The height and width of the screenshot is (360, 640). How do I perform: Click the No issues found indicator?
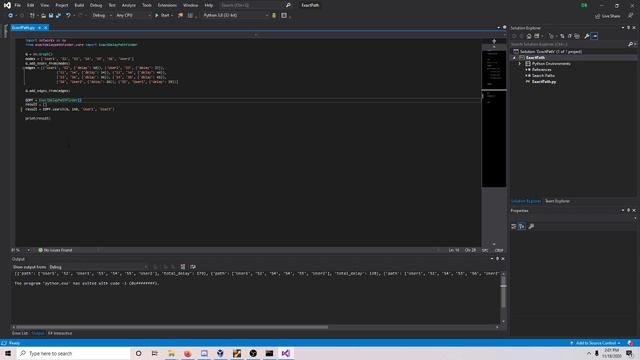[55, 250]
